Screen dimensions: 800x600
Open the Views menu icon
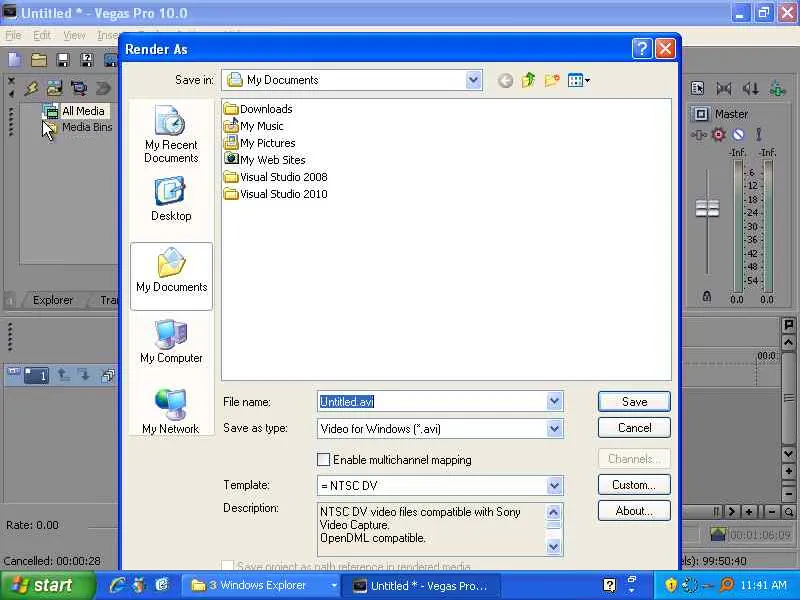pyautogui.click(x=579, y=80)
